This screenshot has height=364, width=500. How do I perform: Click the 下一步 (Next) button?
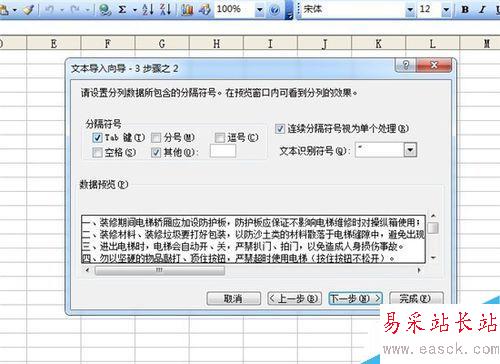coord(355,298)
